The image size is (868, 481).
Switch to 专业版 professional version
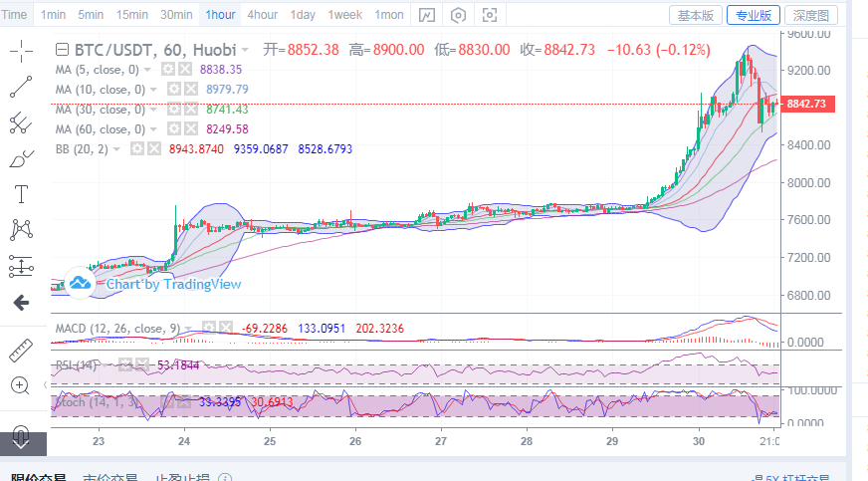point(754,16)
